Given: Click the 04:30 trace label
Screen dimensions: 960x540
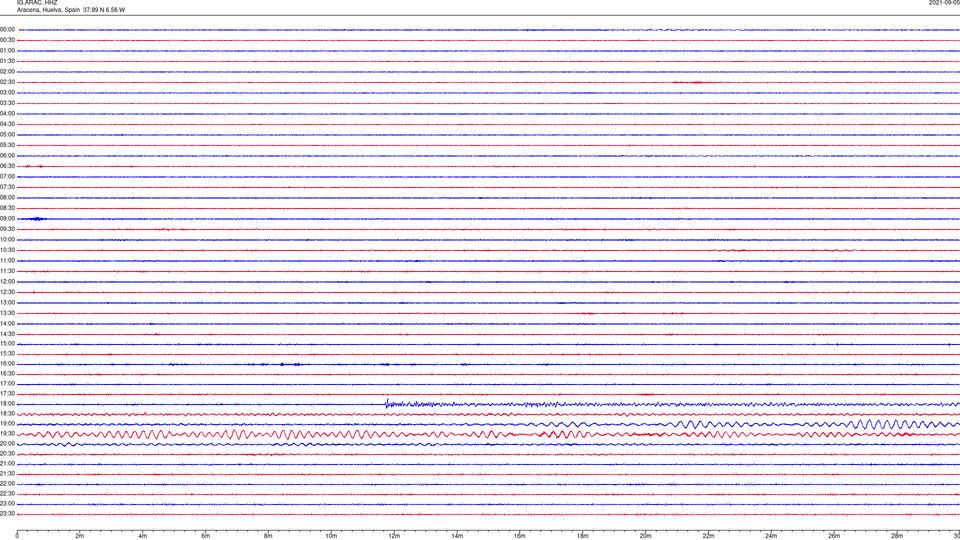Looking at the screenshot, I should (x=7, y=124).
